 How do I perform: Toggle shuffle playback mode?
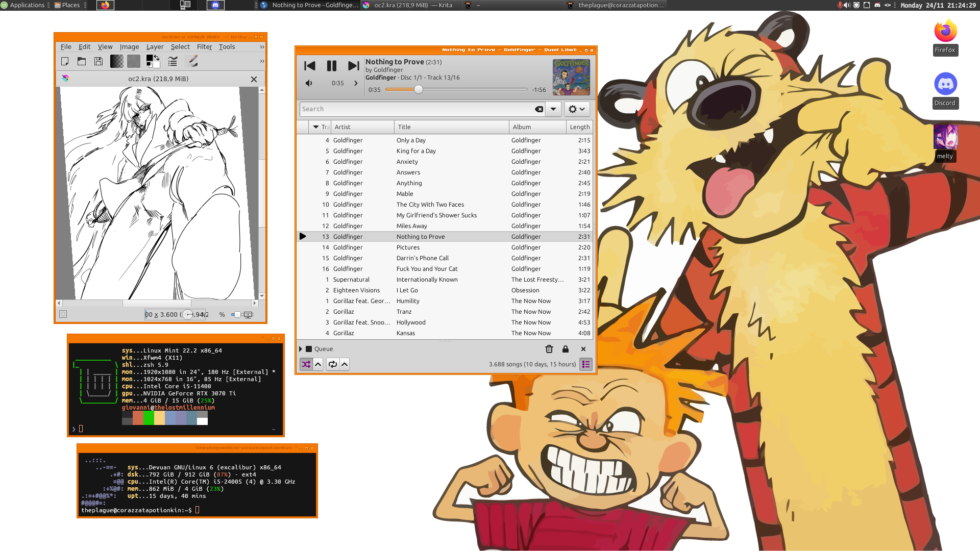(306, 364)
